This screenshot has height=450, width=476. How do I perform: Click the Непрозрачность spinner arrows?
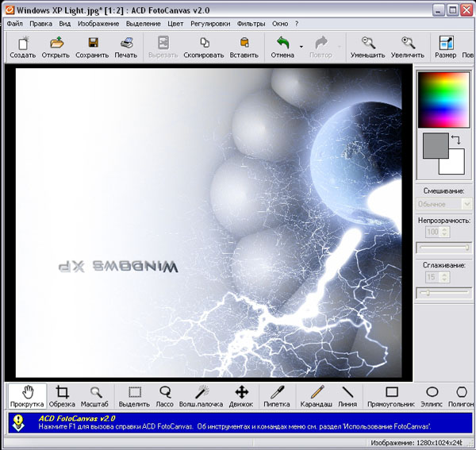(x=445, y=233)
